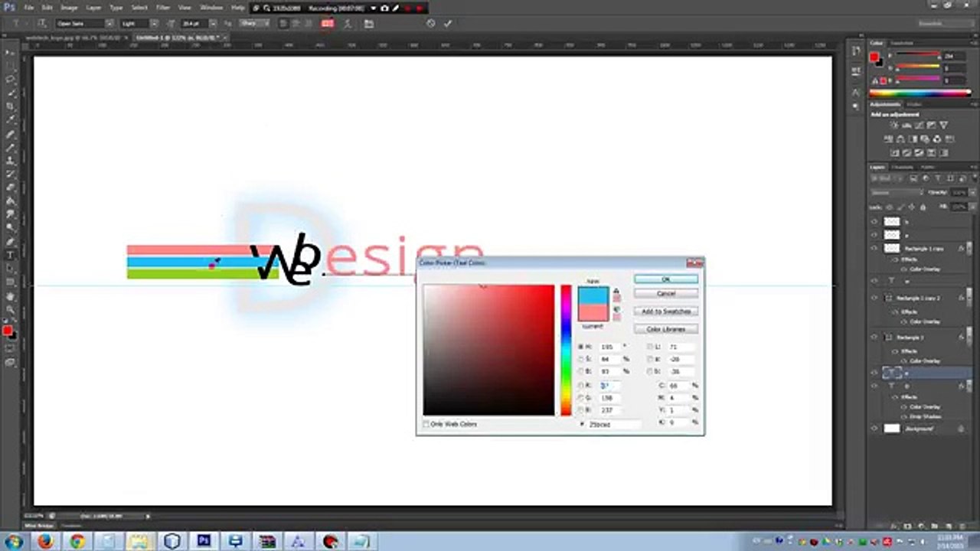This screenshot has height=551, width=980.
Task: Click the vertical hue slider strip
Action: tap(566, 350)
